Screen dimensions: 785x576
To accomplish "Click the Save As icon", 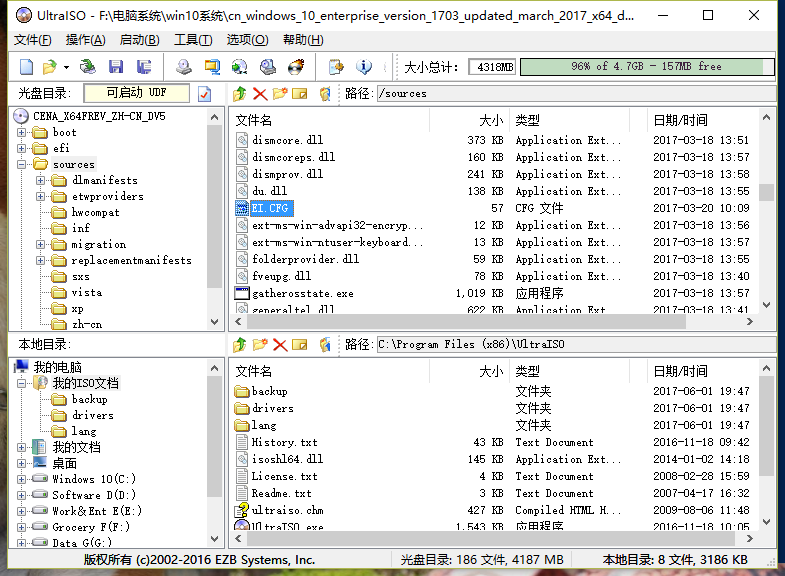I will point(144,67).
